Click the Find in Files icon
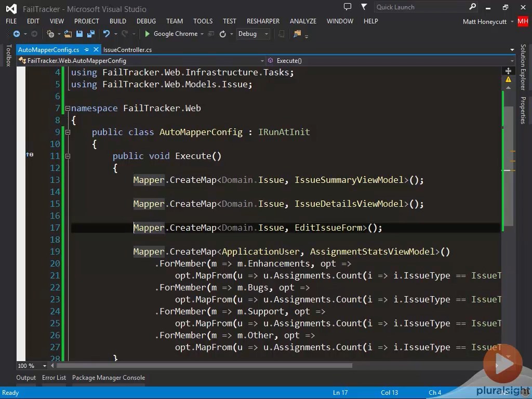 click(x=297, y=34)
